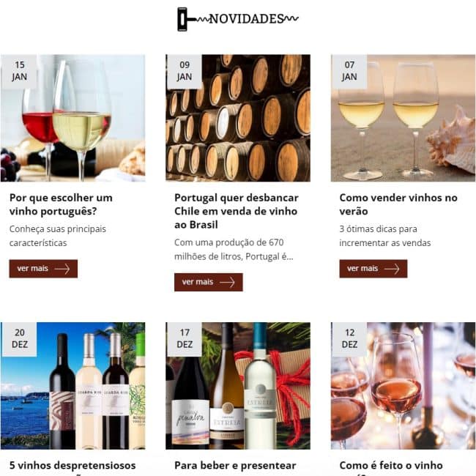Open the headline 'Portugal quer desbancar Chile em venda'

237,212
